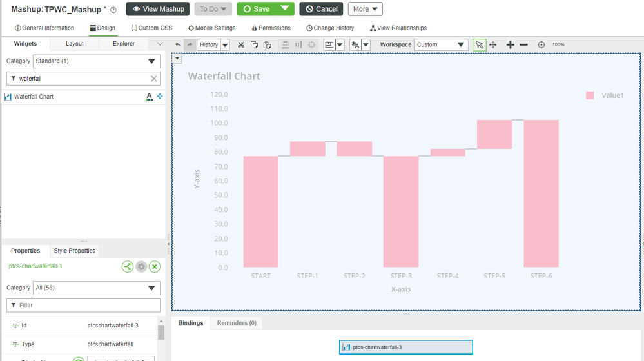Image resolution: width=644 pixels, height=361 pixels.
Task: Click the properties Filter input field
Action: pyautogui.click(x=84, y=305)
